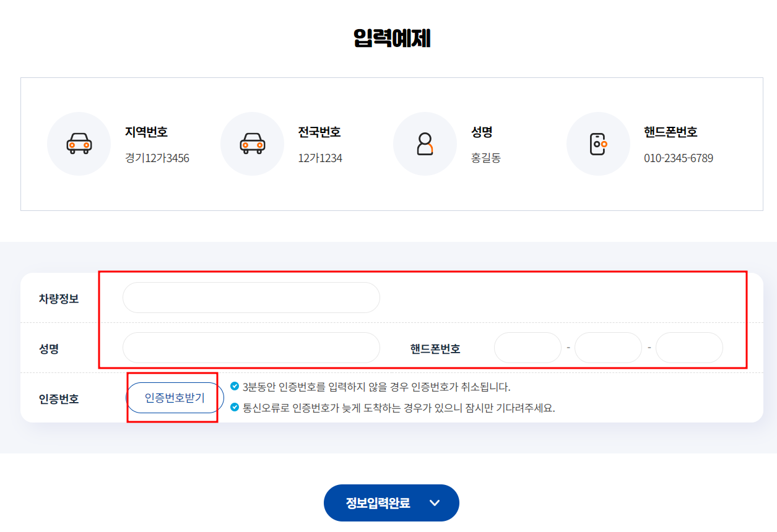Click the middle phone number segment field
Screen dimensions: 777x532
click(x=608, y=348)
